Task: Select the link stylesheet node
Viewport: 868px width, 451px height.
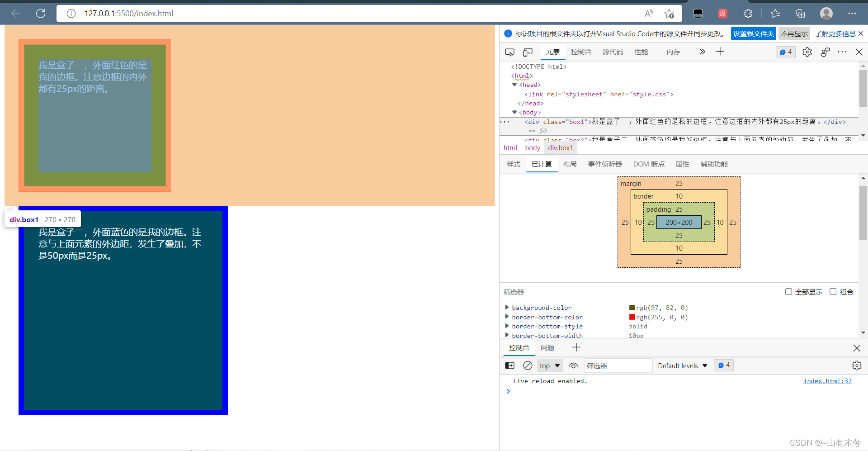Action: (599, 94)
